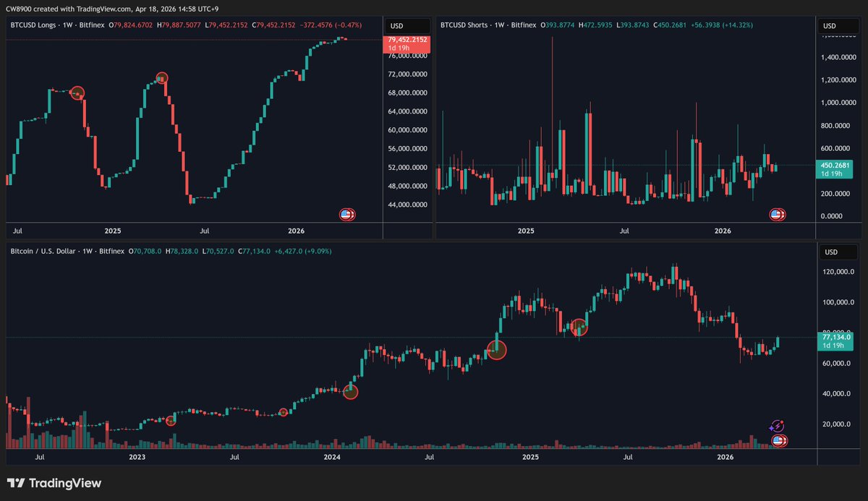Open the US economic event flag in Shorts chart
This screenshot has width=868, height=501.
(x=777, y=214)
